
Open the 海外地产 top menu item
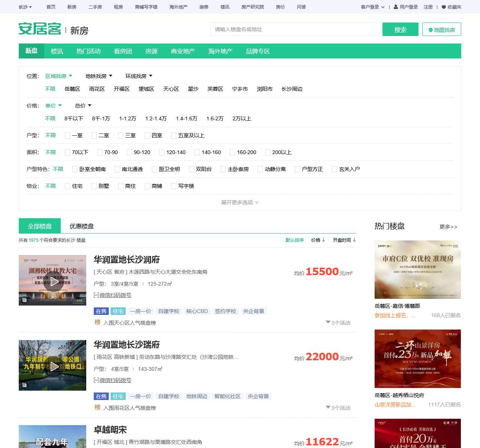point(178,7)
